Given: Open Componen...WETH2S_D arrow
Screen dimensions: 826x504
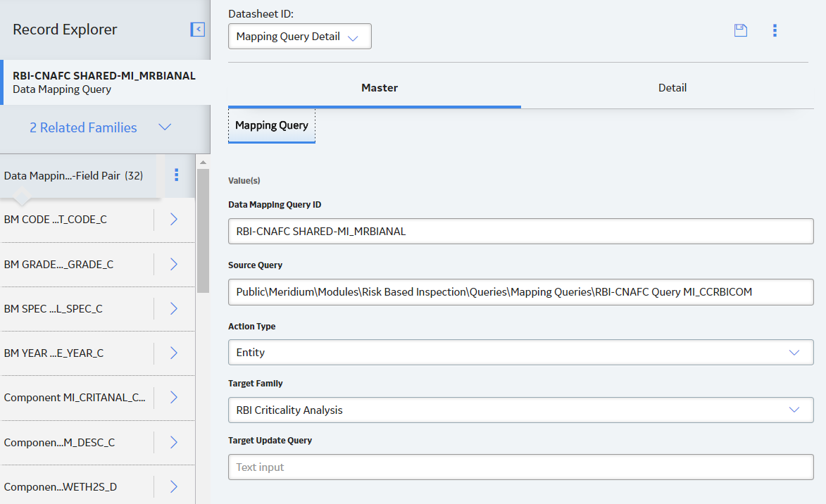Looking at the screenshot, I should coord(174,486).
